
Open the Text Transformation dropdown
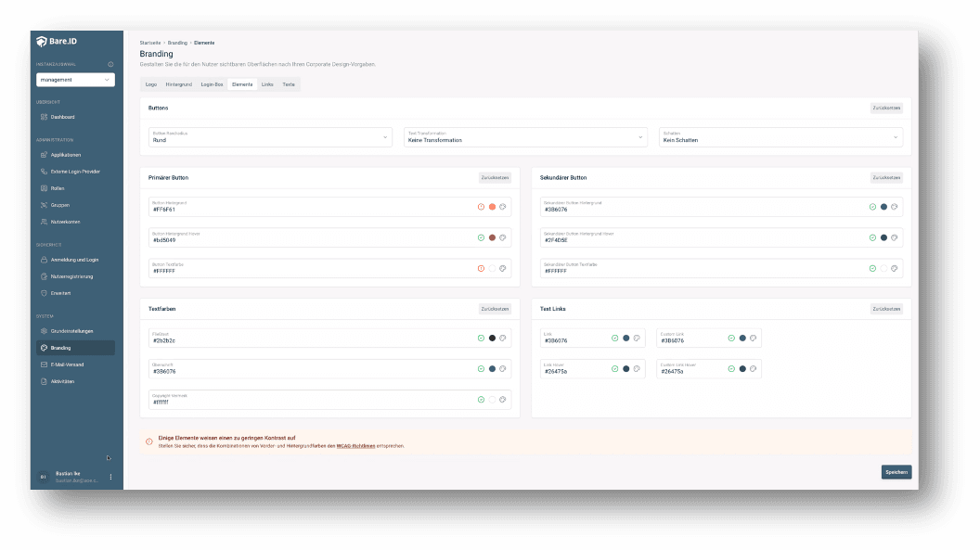tap(525, 137)
